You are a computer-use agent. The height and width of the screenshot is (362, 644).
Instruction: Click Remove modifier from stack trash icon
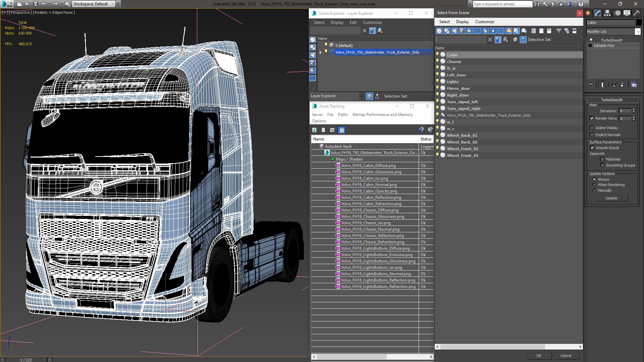(x=622, y=85)
